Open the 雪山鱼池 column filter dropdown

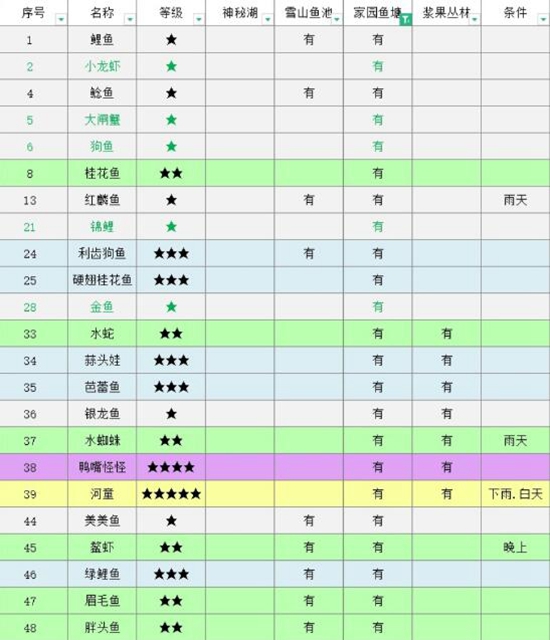337,19
